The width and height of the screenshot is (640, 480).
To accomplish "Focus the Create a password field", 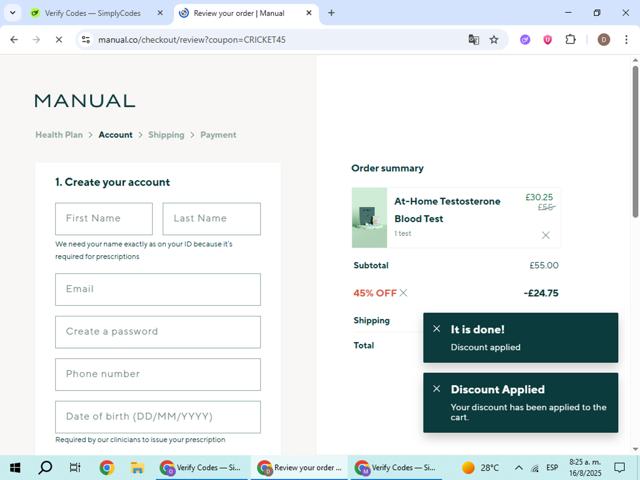I will click(158, 332).
